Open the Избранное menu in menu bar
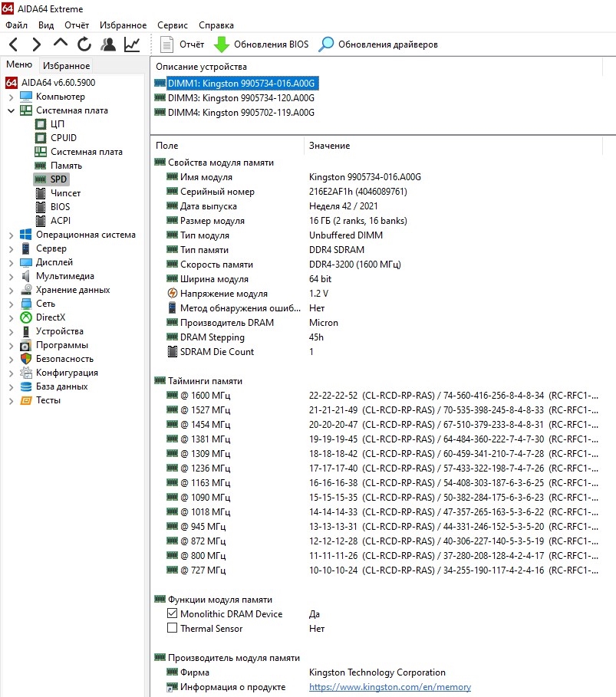616x697 pixels. pos(124,25)
